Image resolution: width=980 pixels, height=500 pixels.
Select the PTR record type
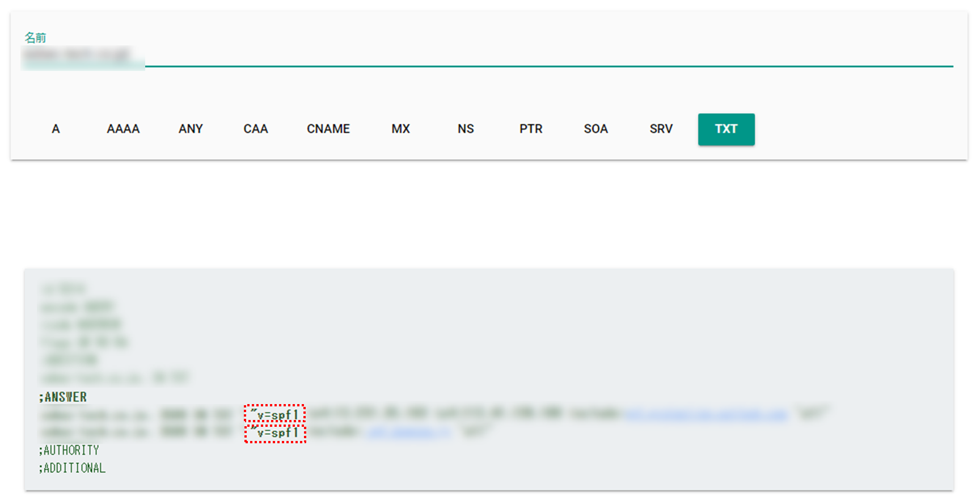coord(531,129)
